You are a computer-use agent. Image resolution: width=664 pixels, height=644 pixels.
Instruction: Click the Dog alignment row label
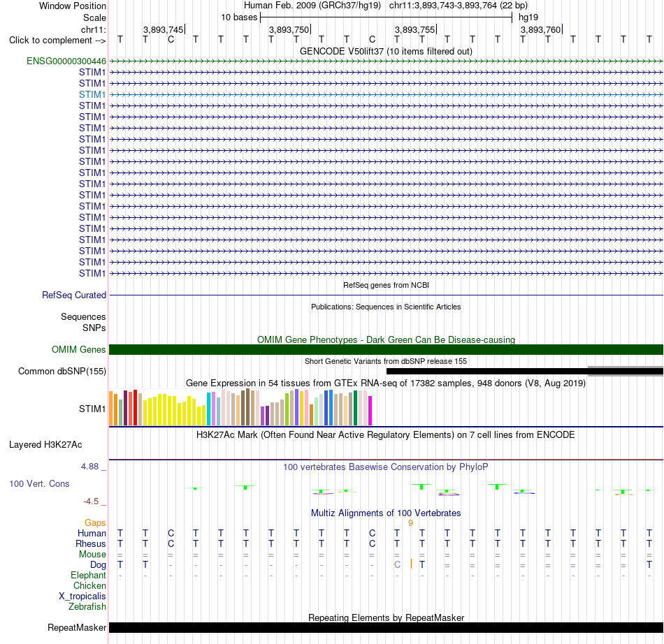pyautogui.click(x=99, y=565)
